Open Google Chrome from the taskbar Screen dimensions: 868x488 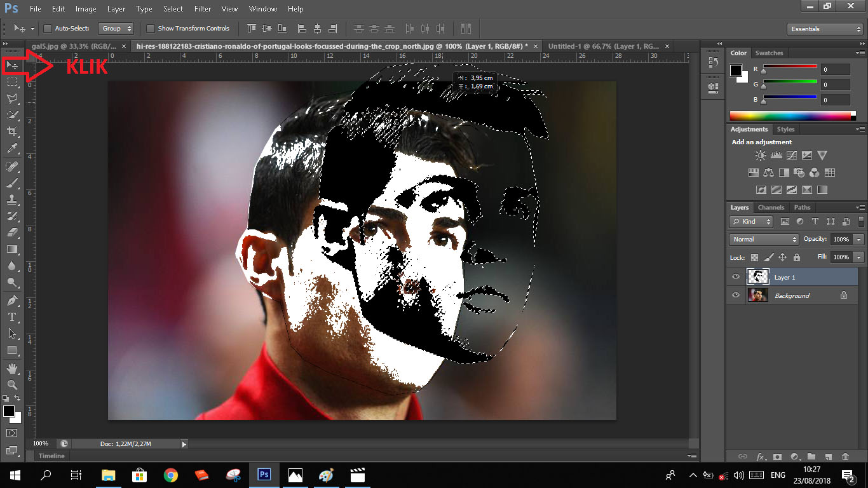click(170, 475)
